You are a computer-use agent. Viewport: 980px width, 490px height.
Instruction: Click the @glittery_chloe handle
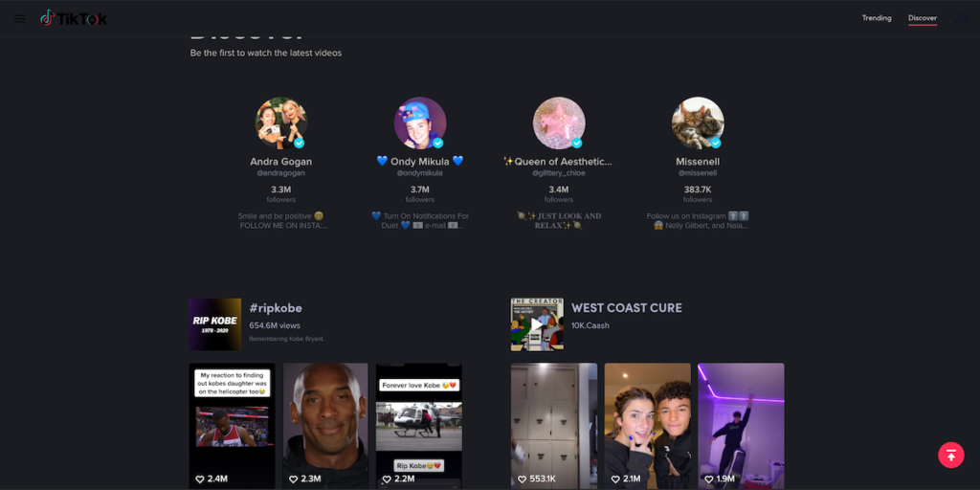click(x=559, y=173)
